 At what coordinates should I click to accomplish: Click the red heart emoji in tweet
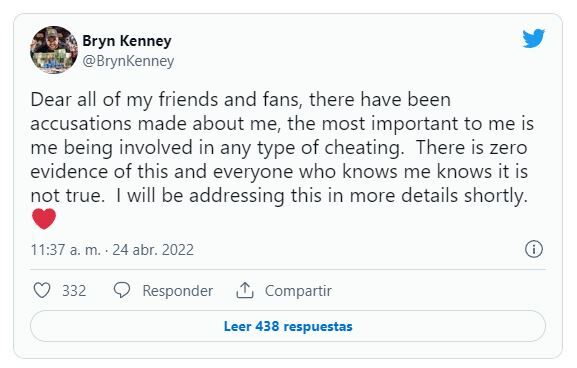coord(44,219)
